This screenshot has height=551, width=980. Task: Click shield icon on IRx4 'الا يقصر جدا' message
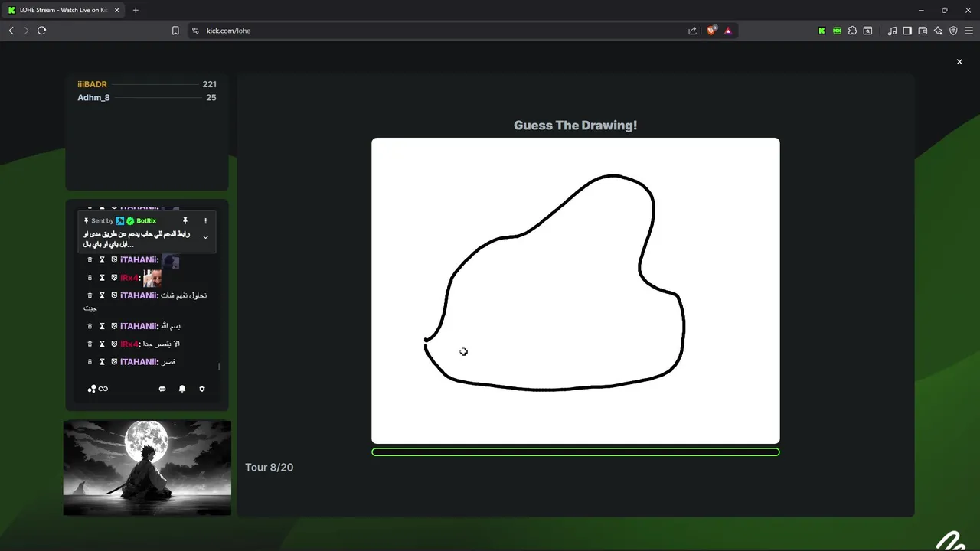point(114,344)
